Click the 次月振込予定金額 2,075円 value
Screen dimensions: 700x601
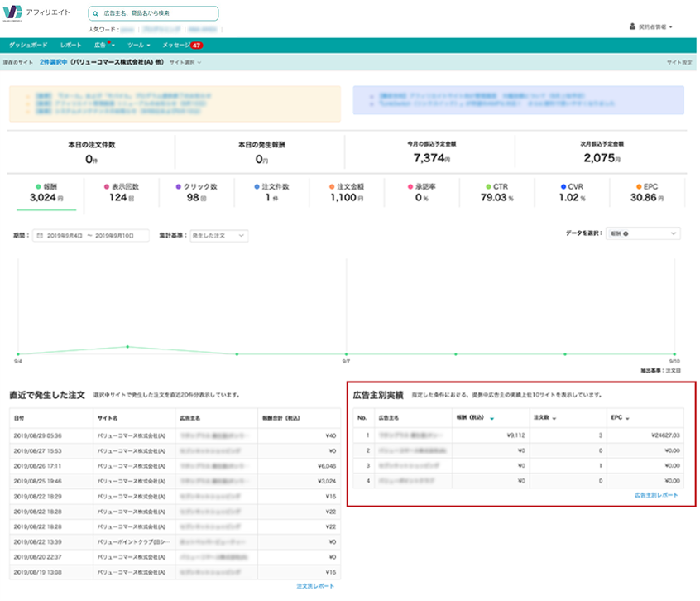point(602,158)
